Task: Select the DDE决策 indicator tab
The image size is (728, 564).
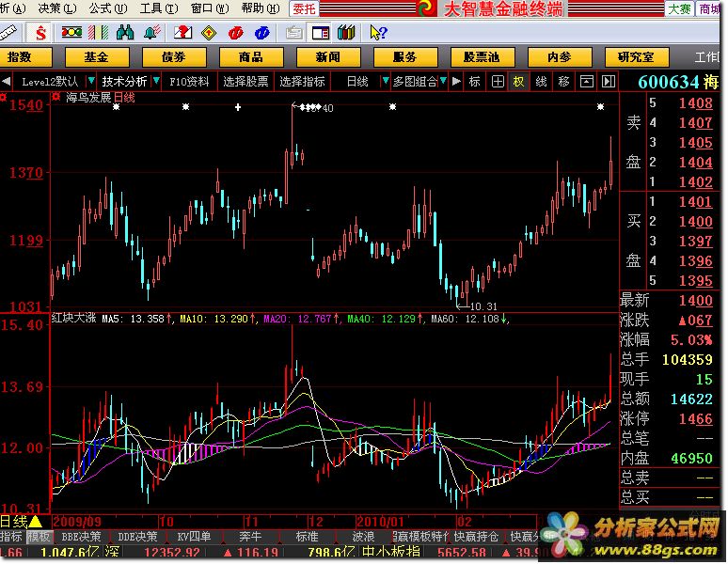Action: (x=138, y=537)
